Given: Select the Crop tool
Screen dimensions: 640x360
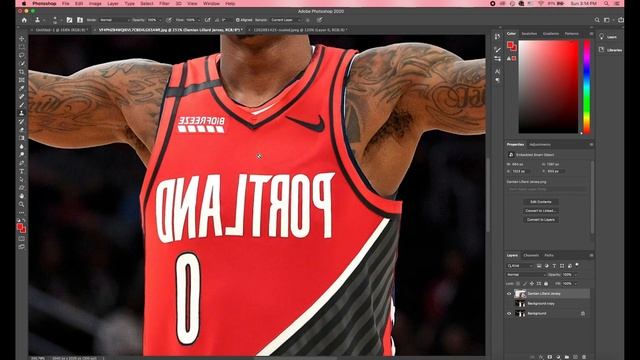Looking at the screenshot, I should (22, 72).
